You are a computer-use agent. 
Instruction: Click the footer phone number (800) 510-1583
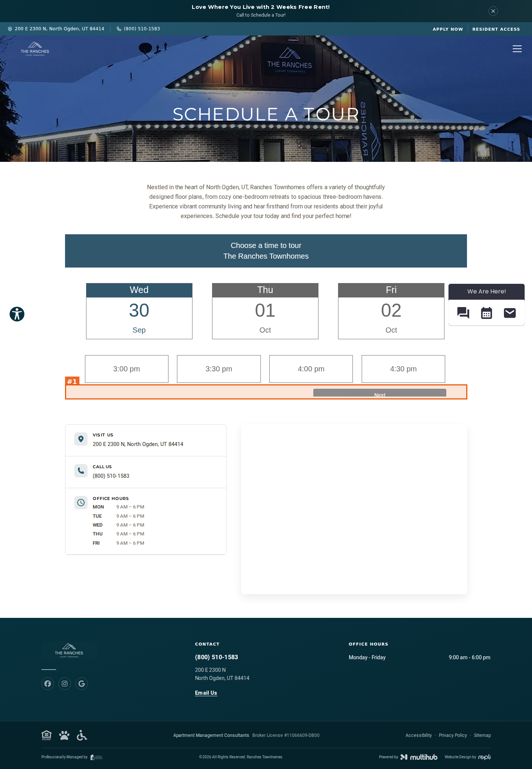(x=216, y=657)
